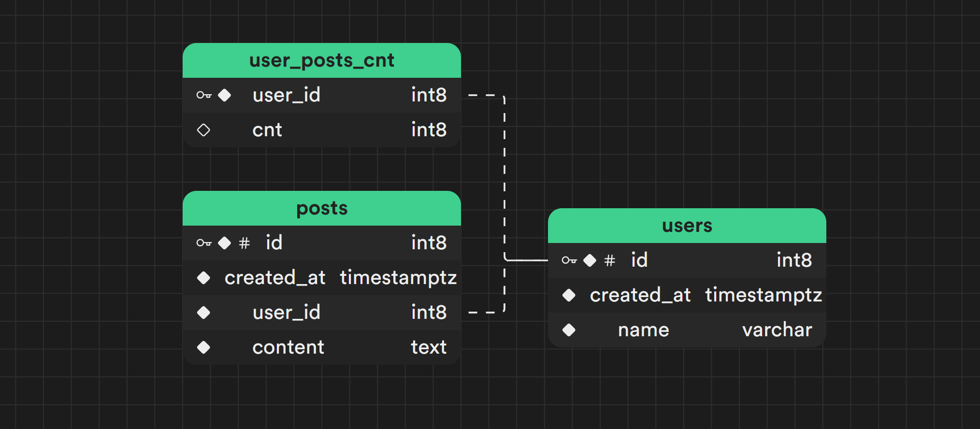Viewport: 980px width, 429px height.
Task: Click the text type of content column
Action: coord(429,347)
